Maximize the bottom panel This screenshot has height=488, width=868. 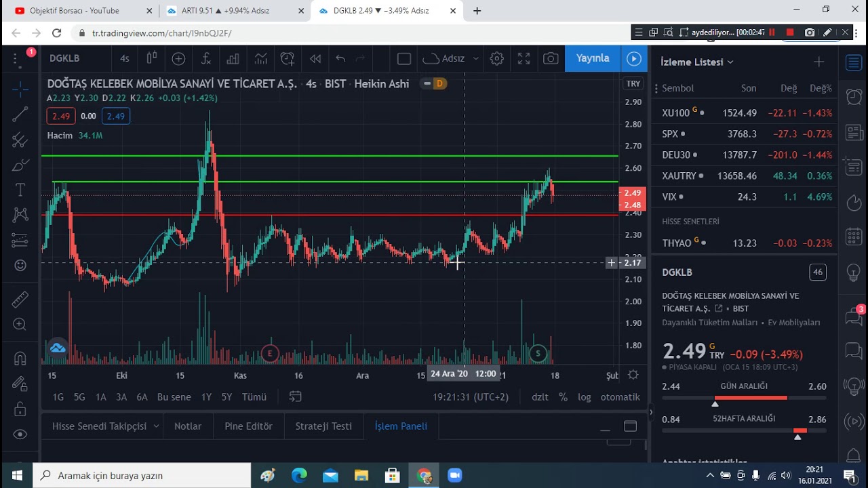pyautogui.click(x=630, y=426)
